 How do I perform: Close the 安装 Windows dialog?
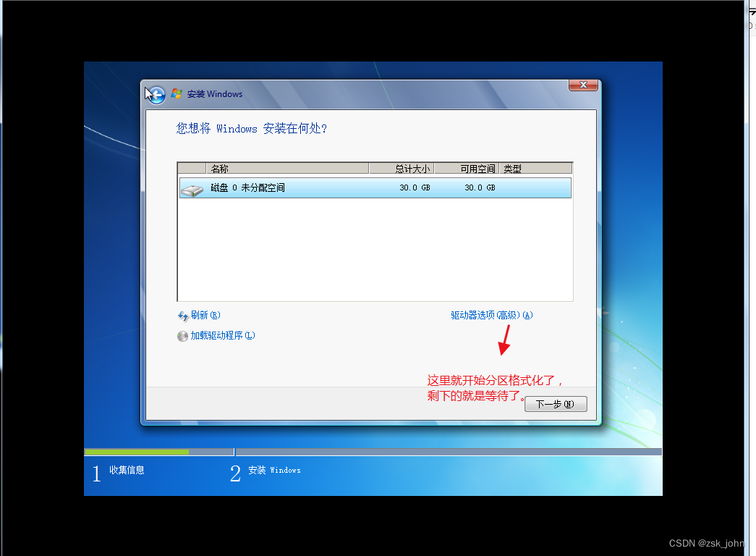click(583, 85)
